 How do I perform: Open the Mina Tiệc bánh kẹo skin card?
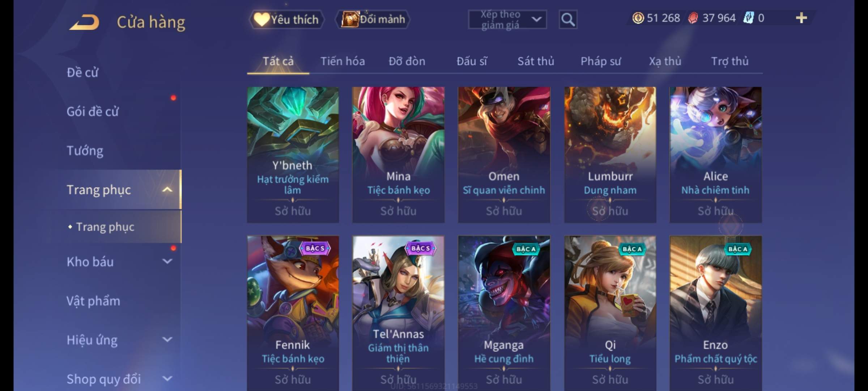click(399, 155)
